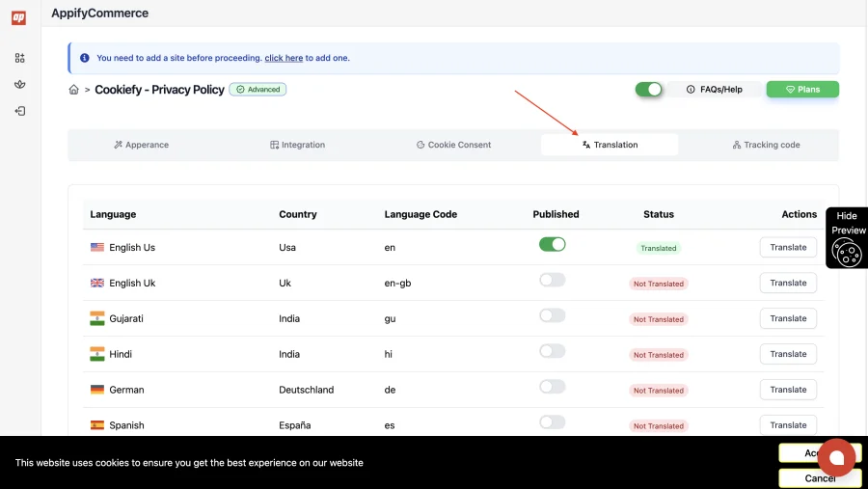The height and width of the screenshot is (489, 868).
Task: Disable publishing for English Us
Action: click(x=552, y=244)
